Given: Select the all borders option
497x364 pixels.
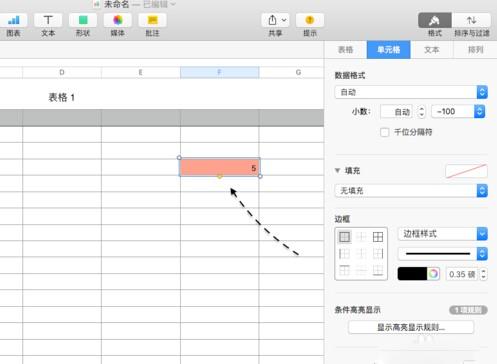Looking at the screenshot, I should pos(378,237).
